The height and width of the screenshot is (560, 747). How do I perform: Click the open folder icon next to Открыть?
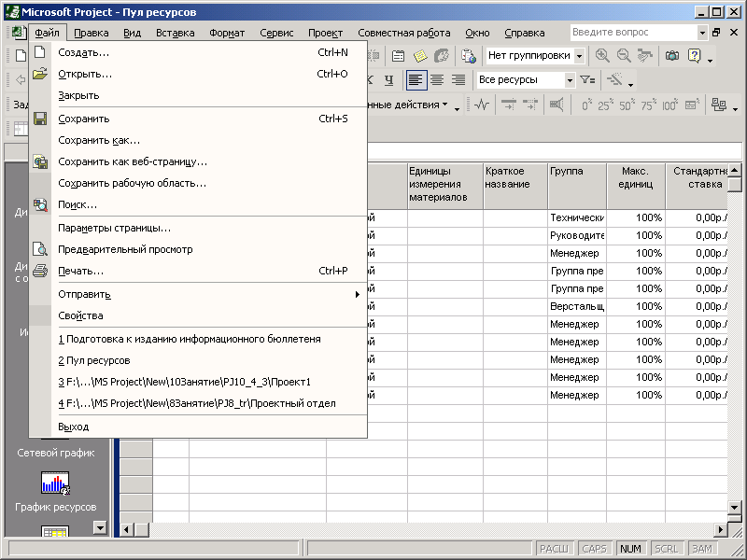[40, 74]
